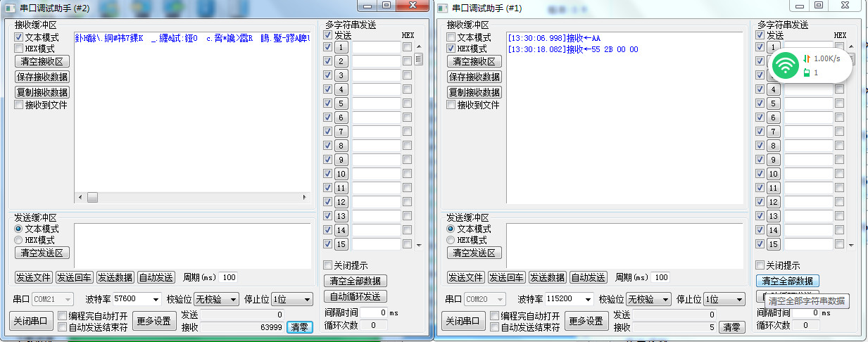Click 复制接收数据 button in window #2
The width and height of the screenshot is (868, 342).
tap(42, 92)
